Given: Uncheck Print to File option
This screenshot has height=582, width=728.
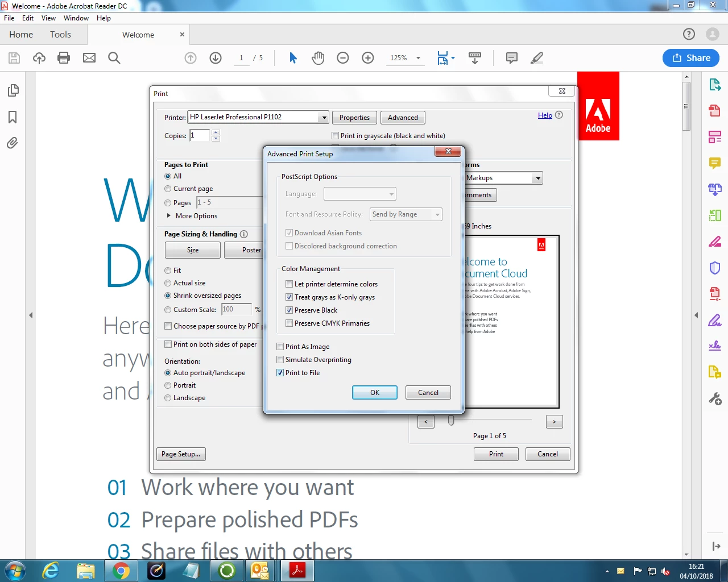Looking at the screenshot, I should [280, 373].
